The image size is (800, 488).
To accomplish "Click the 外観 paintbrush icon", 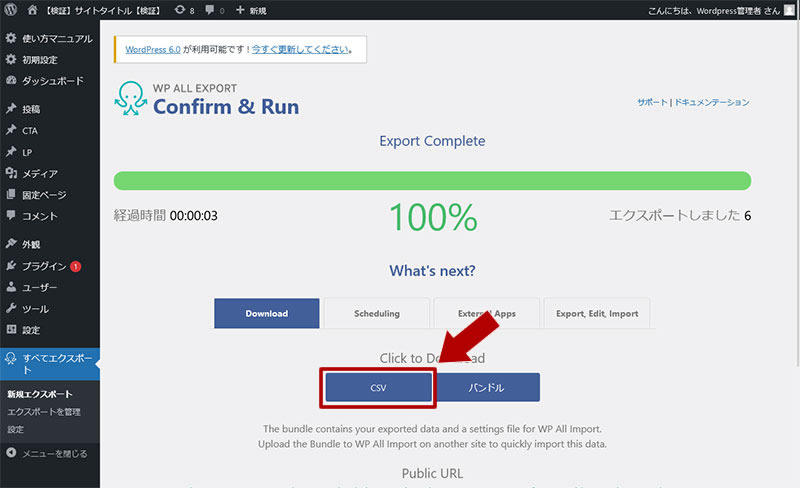I will pos(11,243).
